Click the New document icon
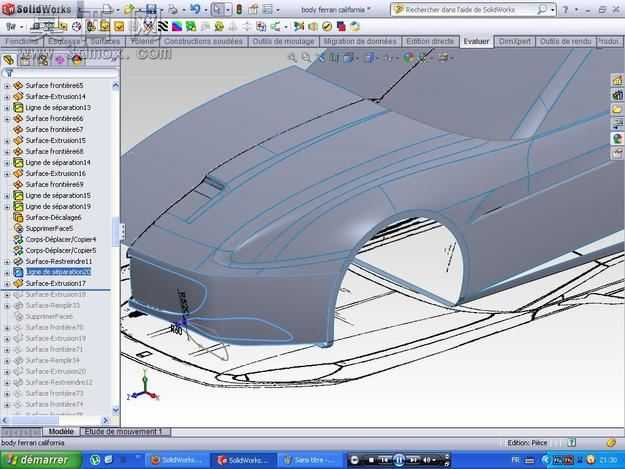The width and height of the screenshot is (625, 469). click(107, 9)
